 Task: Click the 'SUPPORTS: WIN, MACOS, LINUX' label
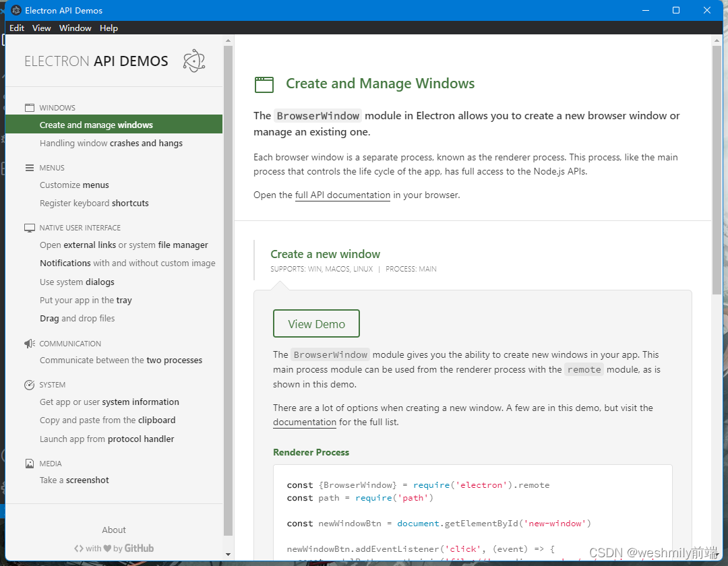tap(322, 269)
